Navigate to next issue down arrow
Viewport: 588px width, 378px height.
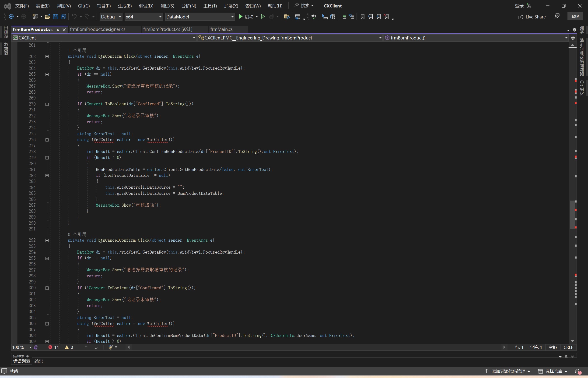point(96,347)
